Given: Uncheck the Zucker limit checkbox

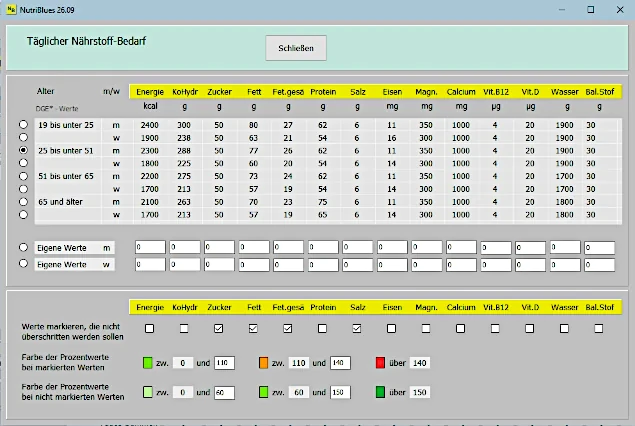Looking at the screenshot, I should [x=219, y=328].
